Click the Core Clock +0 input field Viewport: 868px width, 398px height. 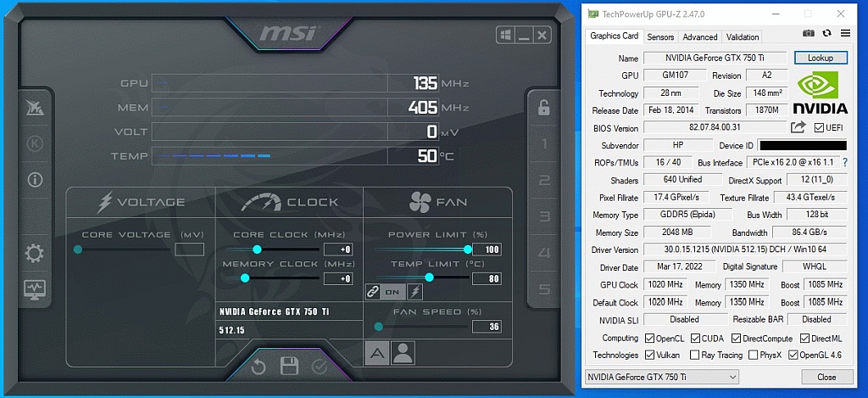(x=338, y=249)
